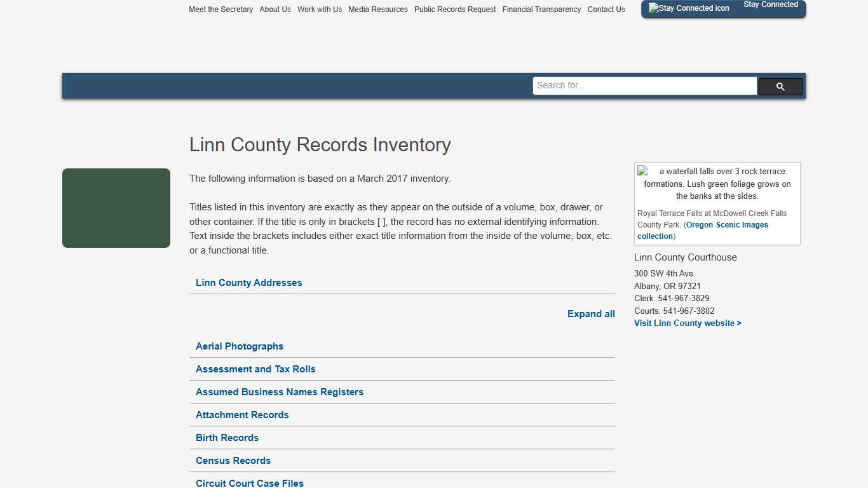Screen dimensions: 868x488
Task: Click the search magnifying glass icon
Action: [x=780, y=86]
